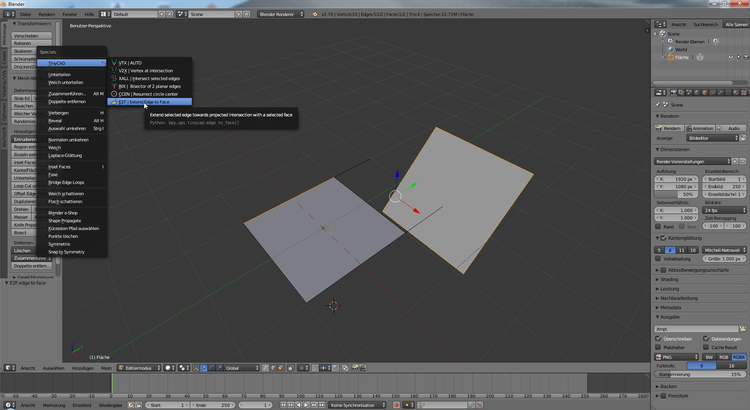
Task: Toggle the Dateiendungen checkbox
Action: coord(704,338)
